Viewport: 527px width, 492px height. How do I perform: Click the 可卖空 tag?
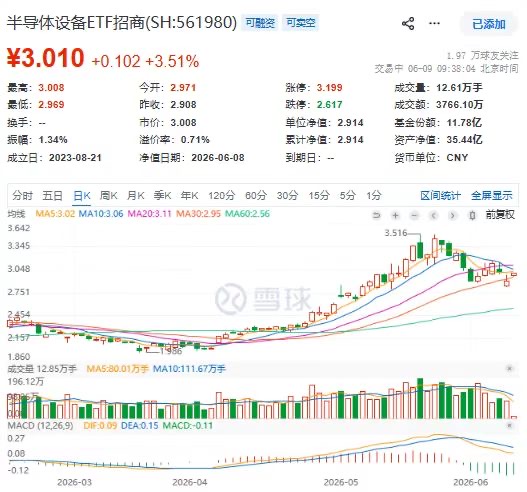coord(300,23)
